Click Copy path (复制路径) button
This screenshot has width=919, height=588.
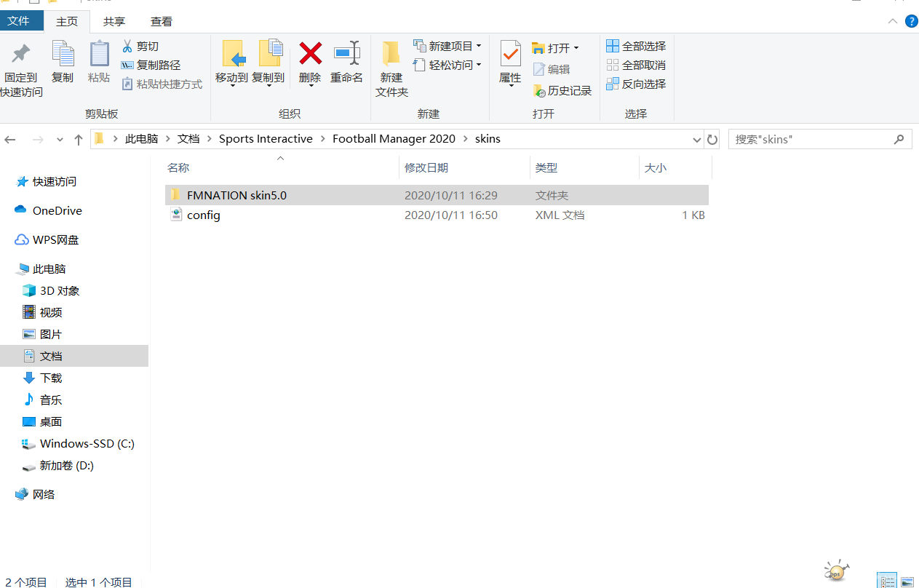click(x=151, y=65)
